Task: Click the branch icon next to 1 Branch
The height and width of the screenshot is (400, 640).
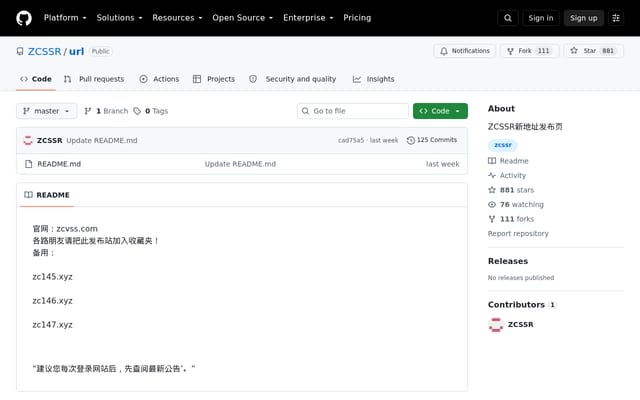Action: pyautogui.click(x=87, y=111)
